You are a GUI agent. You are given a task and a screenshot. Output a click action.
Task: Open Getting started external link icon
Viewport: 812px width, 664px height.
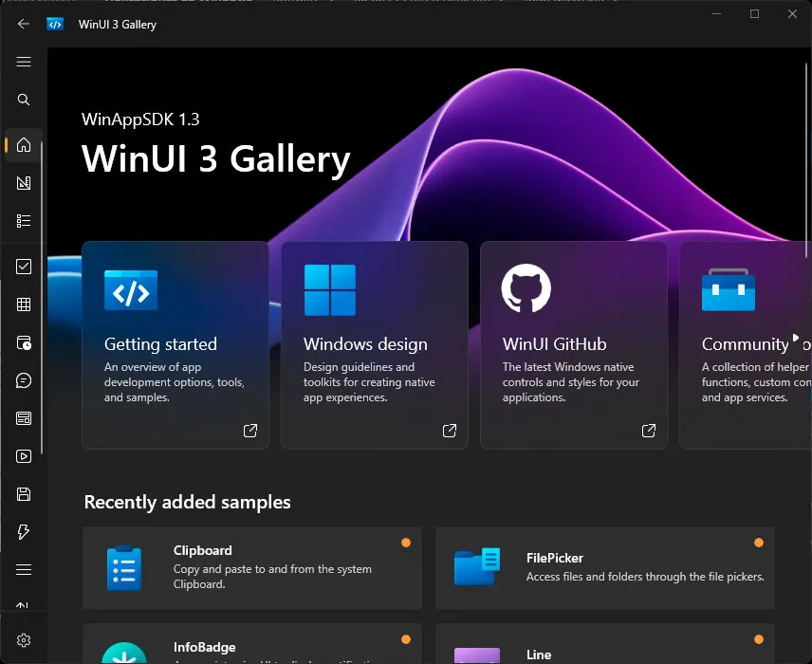(250, 431)
